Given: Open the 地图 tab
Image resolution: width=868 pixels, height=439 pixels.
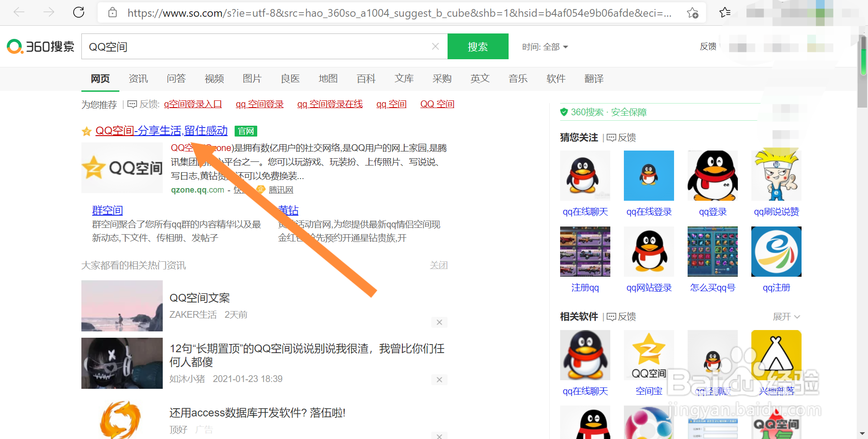Looking at the screenshot, I should click(x=328, y=79).
